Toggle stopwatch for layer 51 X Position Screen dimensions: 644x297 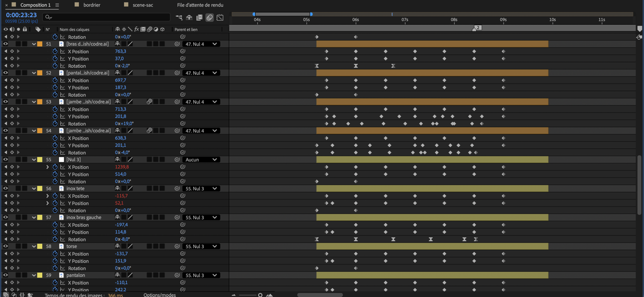[55, 51]
